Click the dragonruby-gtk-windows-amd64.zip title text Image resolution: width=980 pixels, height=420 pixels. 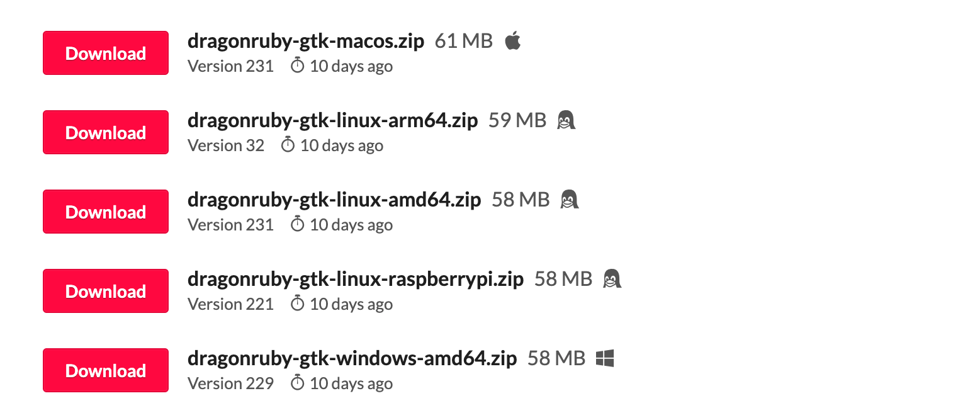coord(352,359)
